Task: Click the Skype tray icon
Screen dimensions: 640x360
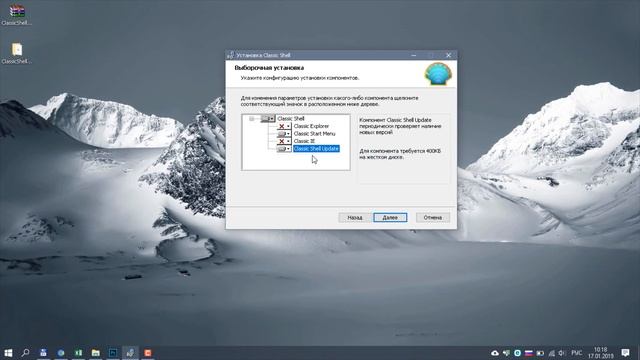Action: (x=517, y=353)
